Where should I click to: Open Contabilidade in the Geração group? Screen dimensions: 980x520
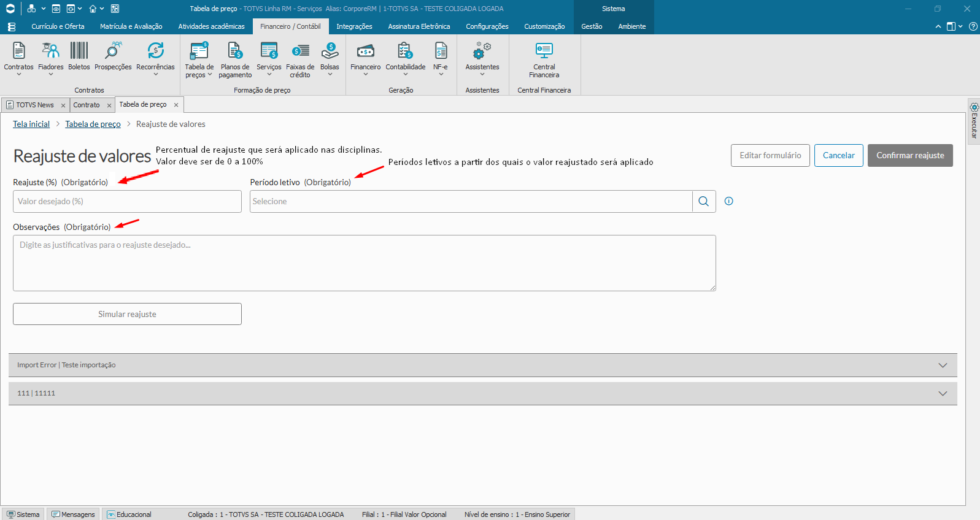pyautogui.click(x=406, y=58)
